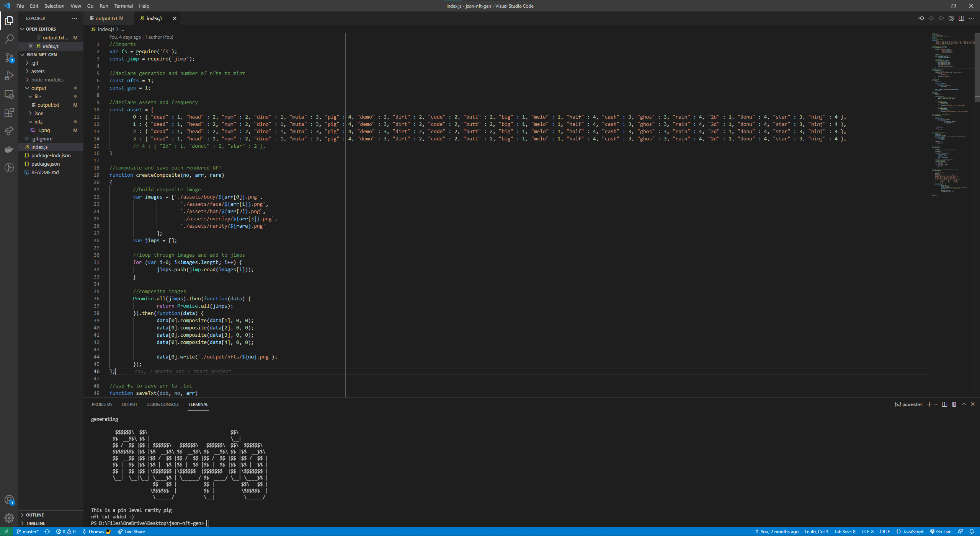The image size is (980, 536).
Task: Toggle the nfts folder visibility in explorer
Action: tap(38, 121)
